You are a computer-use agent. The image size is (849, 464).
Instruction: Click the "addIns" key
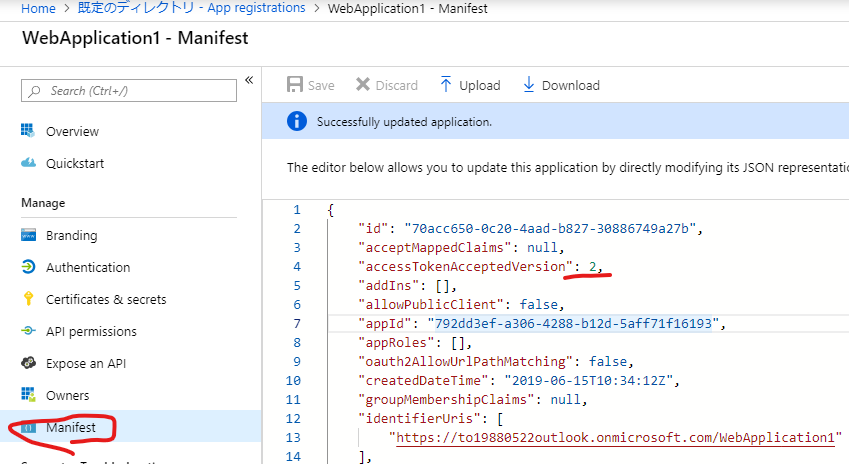tap(388, 285)
